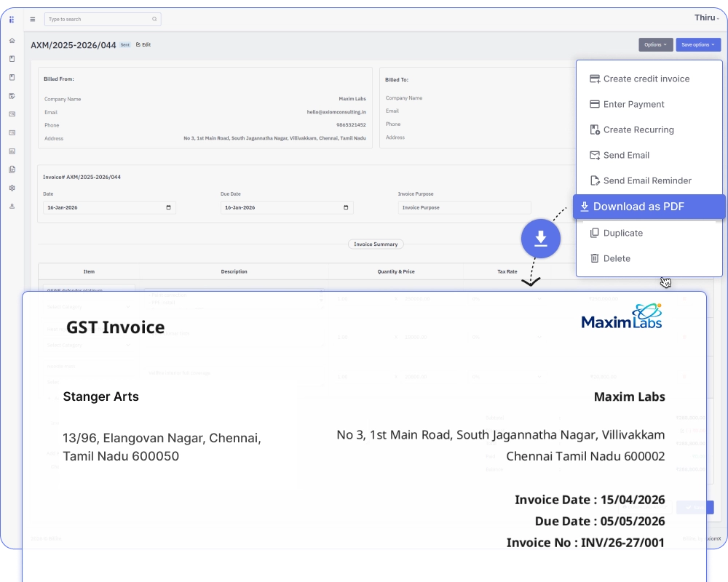Click the Stanger Arts name on the PDF
Viewport: 728px width, 582px height.
pos(100,396)
